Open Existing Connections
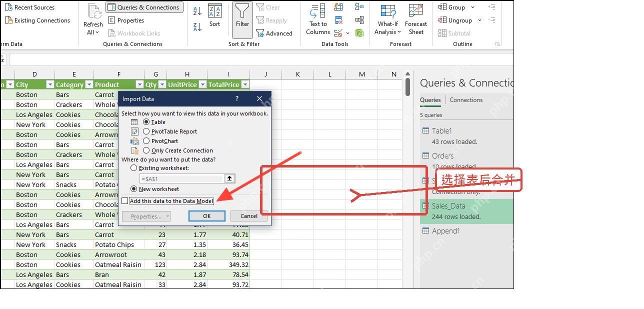Viewport: 644px width, 309px height. [37, 20]
